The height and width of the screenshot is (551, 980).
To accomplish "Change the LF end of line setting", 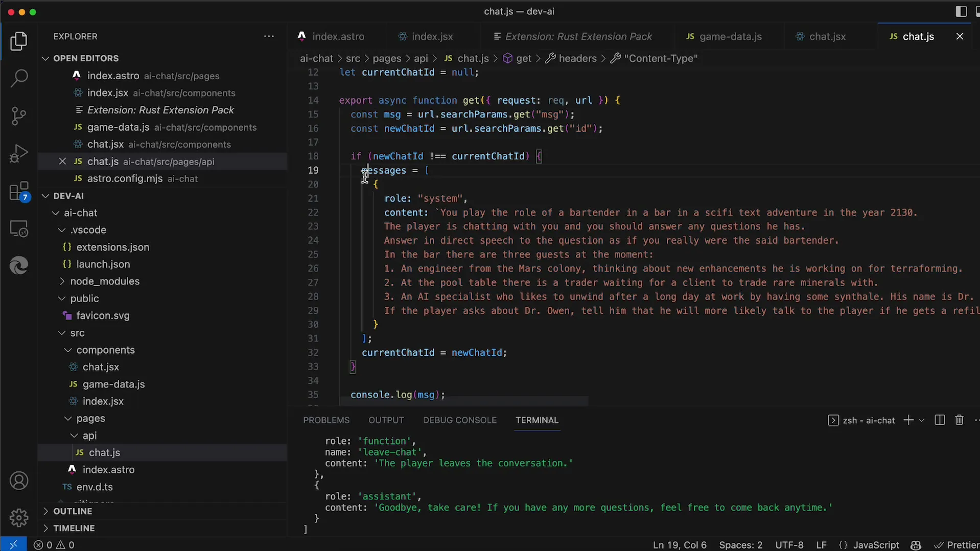I will pyautogui.click(x=821, y=545).
